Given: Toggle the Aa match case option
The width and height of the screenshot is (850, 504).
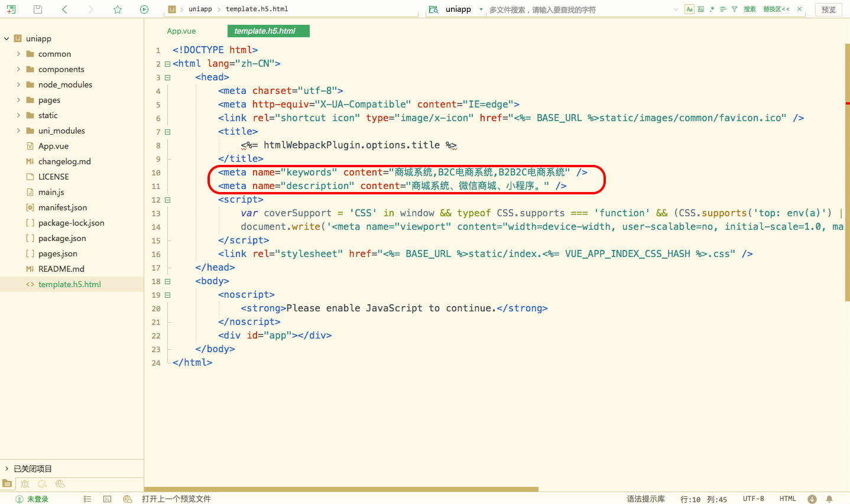Looking at the screenshot, I should tap(689, 9).
